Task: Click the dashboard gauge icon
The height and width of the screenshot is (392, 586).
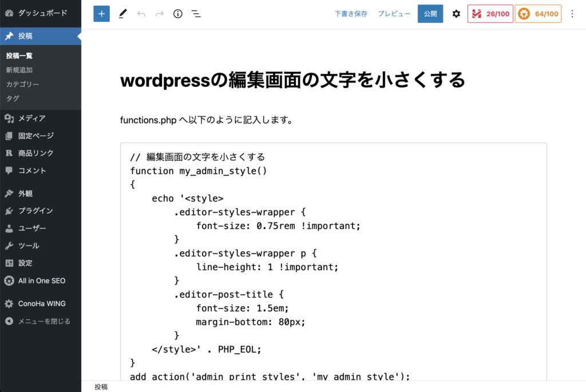Action: click(x=9, y=13)
